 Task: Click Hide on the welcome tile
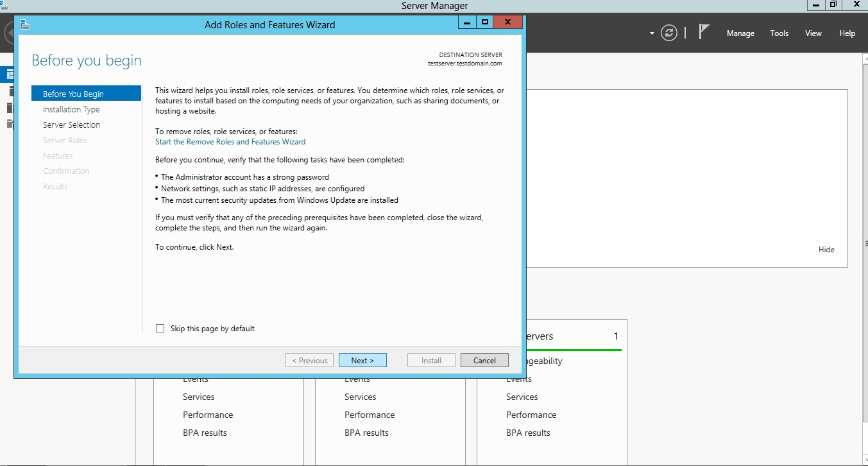pyautogui.click(x=826, y=250)
